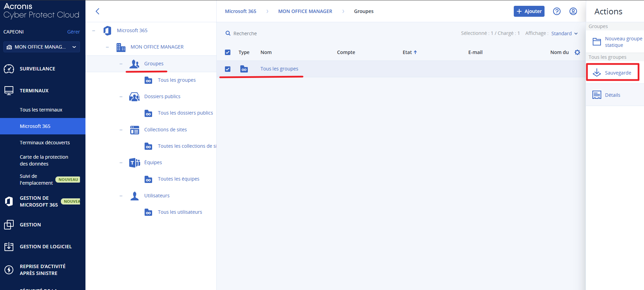Screen dimensions: 644x290
Task: Open the user account profile icon
Action: click(x=573, y=11)
